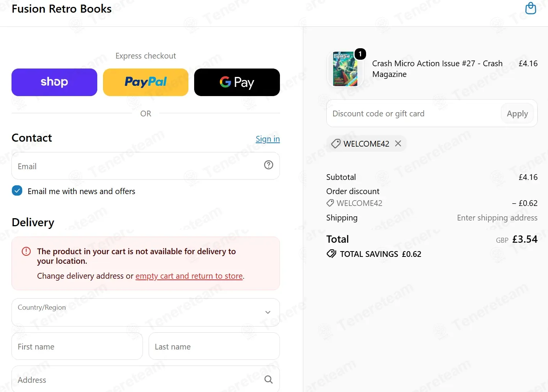The width and height of the screenshot is (548, 392).
Task: Expand the Country/Region dropdown
Action: pos(146,312)
